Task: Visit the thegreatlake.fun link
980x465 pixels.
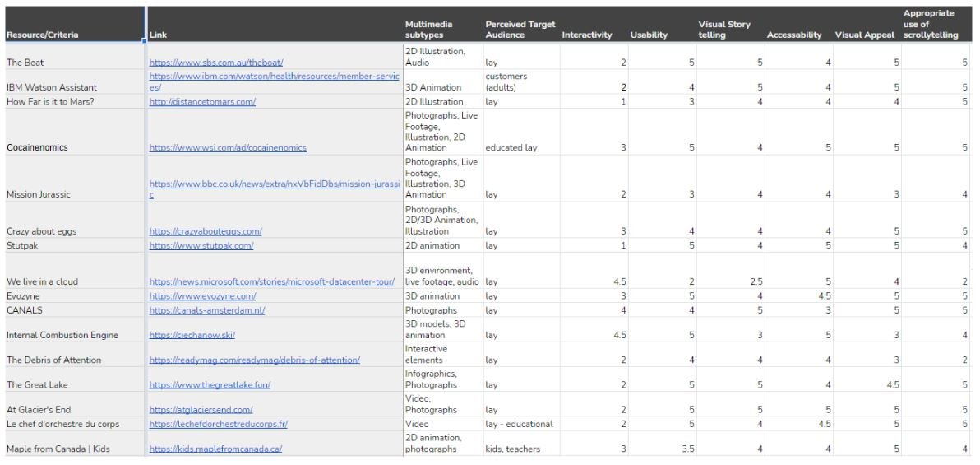Action: (210, 385)
